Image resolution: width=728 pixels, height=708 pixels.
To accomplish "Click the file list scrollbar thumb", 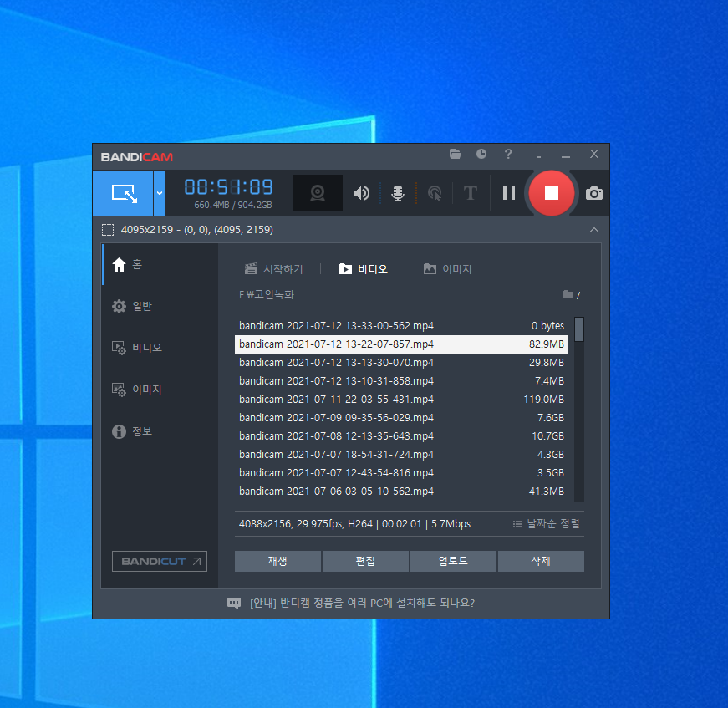I will [x=579, y=329].
